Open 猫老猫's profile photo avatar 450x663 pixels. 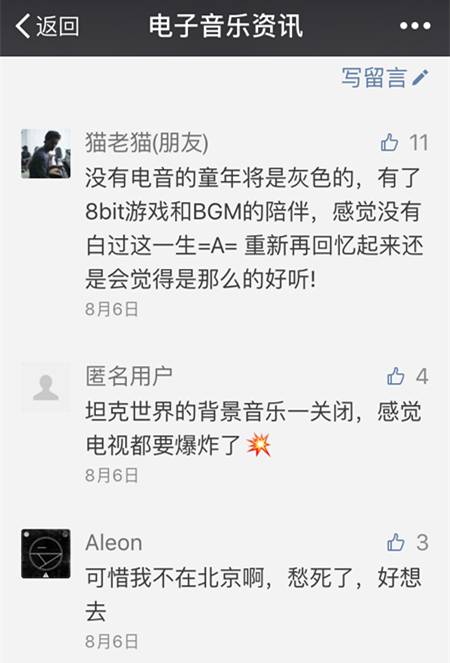coord(46,153)
